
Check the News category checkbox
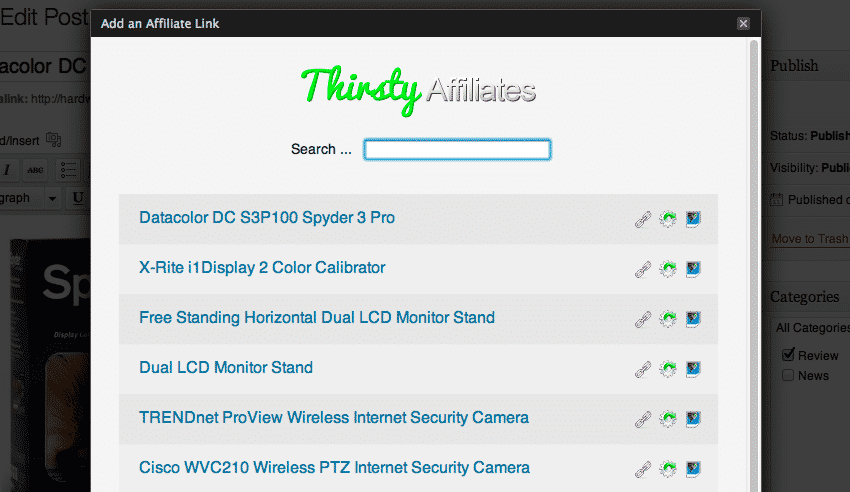click(x=788, y=375)
